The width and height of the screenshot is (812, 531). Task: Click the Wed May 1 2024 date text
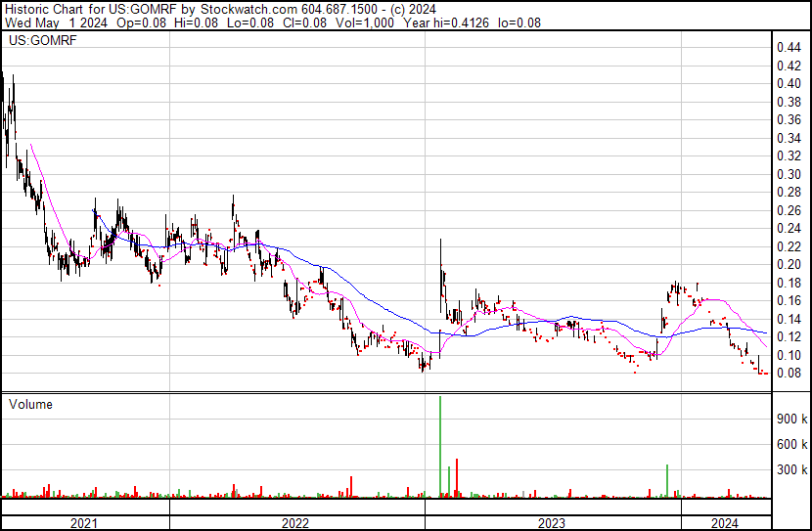click(57, 22)
